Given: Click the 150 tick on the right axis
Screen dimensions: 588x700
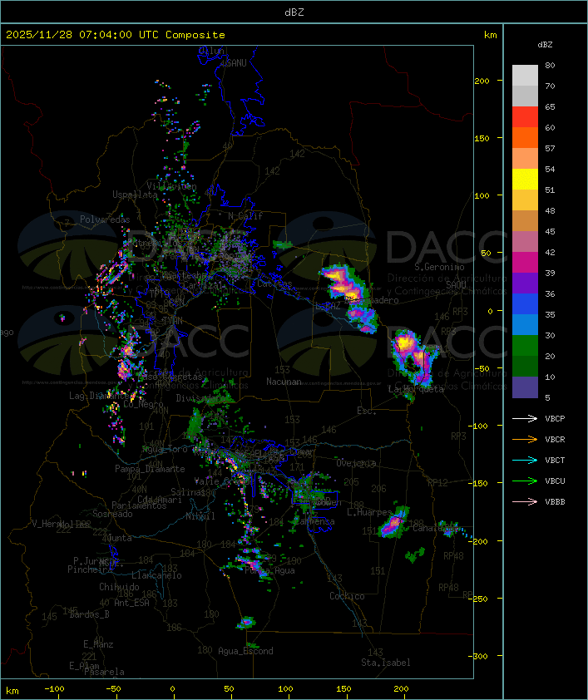Looking at the screenshot, I should tap(482, 138).
